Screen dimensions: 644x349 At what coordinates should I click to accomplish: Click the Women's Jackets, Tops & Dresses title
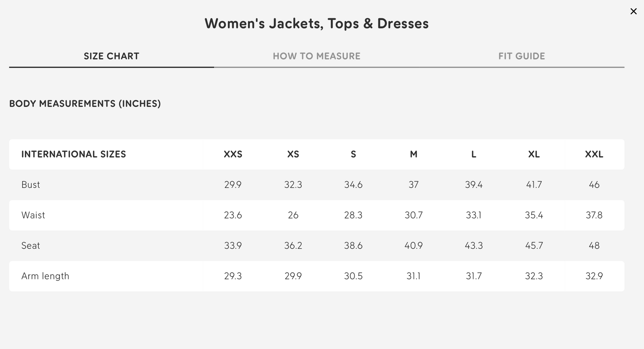(x=316, y=24)
